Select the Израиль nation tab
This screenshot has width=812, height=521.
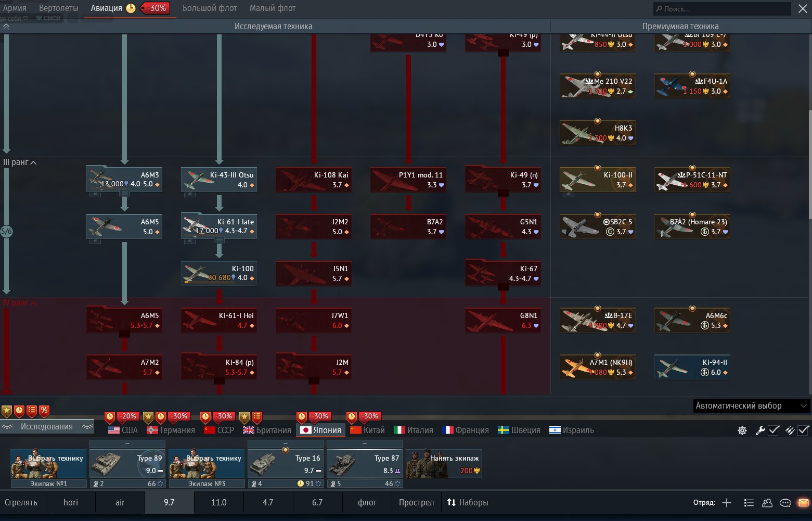coord(572,430)
